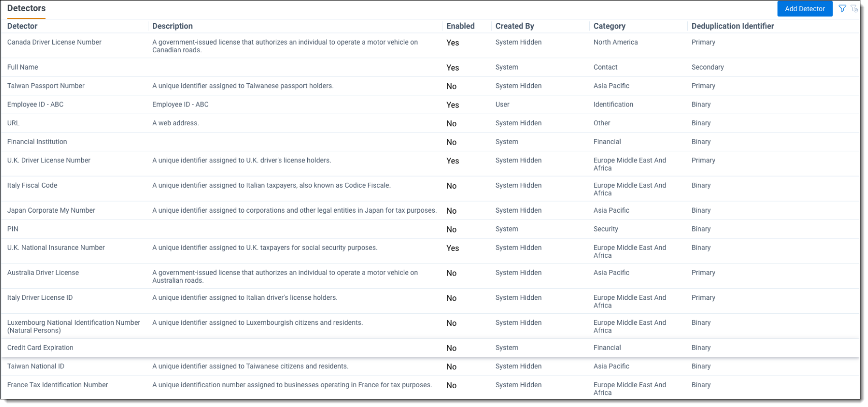868x407 pixels.
Task: Open the Canada Driver License Number detector
Action: coord(54,43)
